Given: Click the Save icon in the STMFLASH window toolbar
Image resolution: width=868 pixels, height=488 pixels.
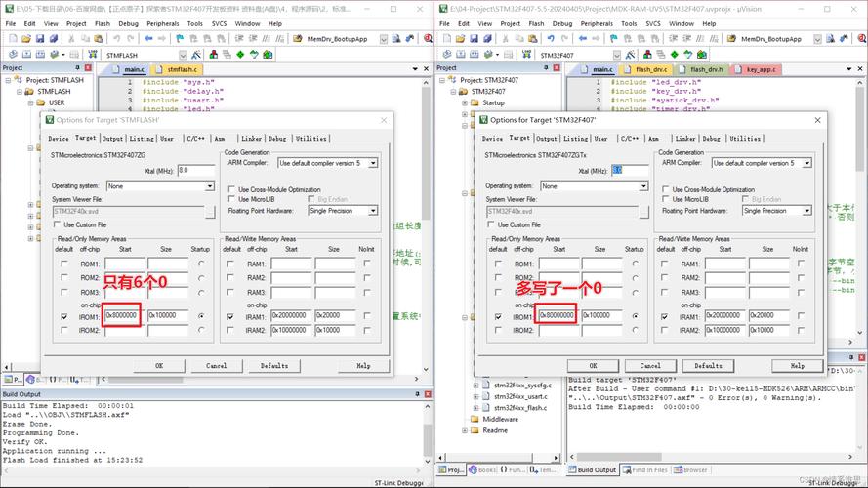Looking at the screenshot, I should 40,39.
